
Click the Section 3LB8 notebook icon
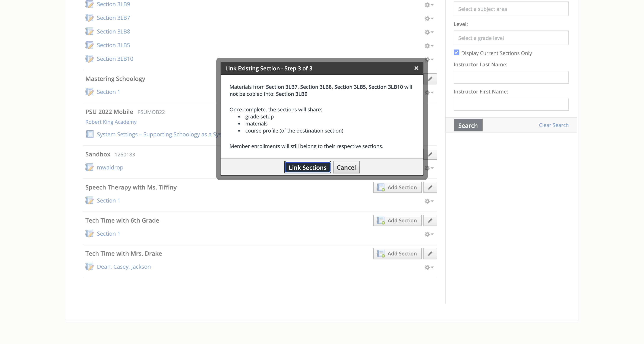coord(89,32)
